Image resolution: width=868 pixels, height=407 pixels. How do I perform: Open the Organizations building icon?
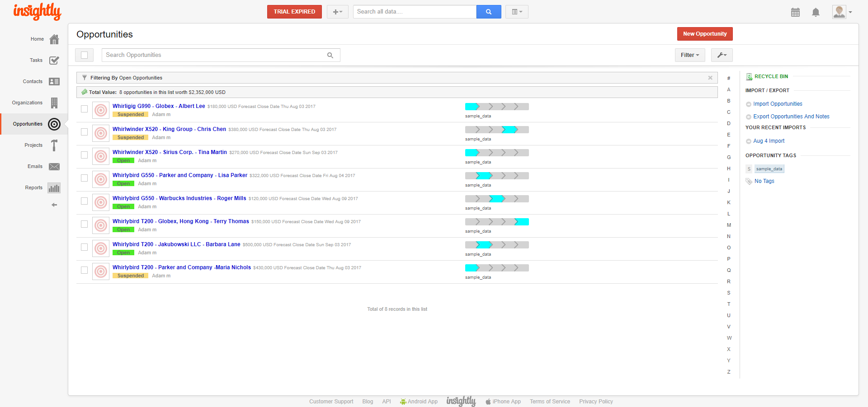(54, 103)
